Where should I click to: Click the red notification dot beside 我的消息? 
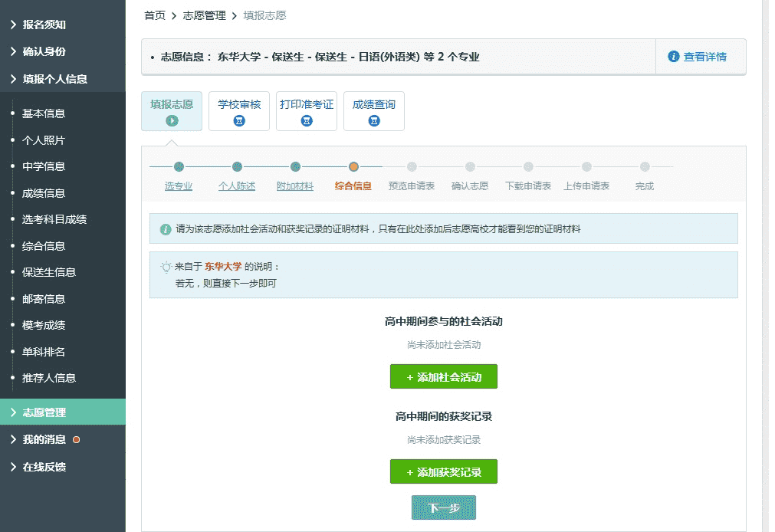click(76, 440)
